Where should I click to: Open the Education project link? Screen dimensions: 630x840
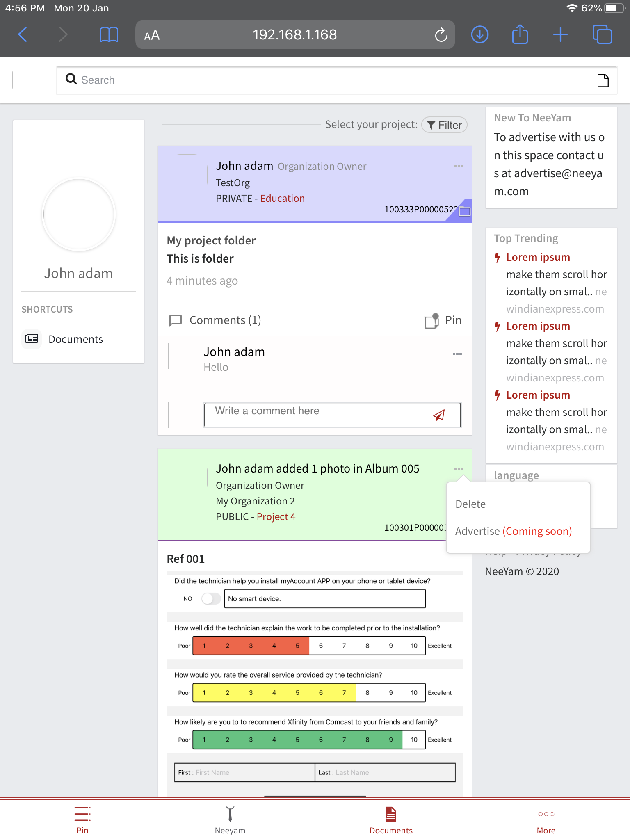click(282, 199)
